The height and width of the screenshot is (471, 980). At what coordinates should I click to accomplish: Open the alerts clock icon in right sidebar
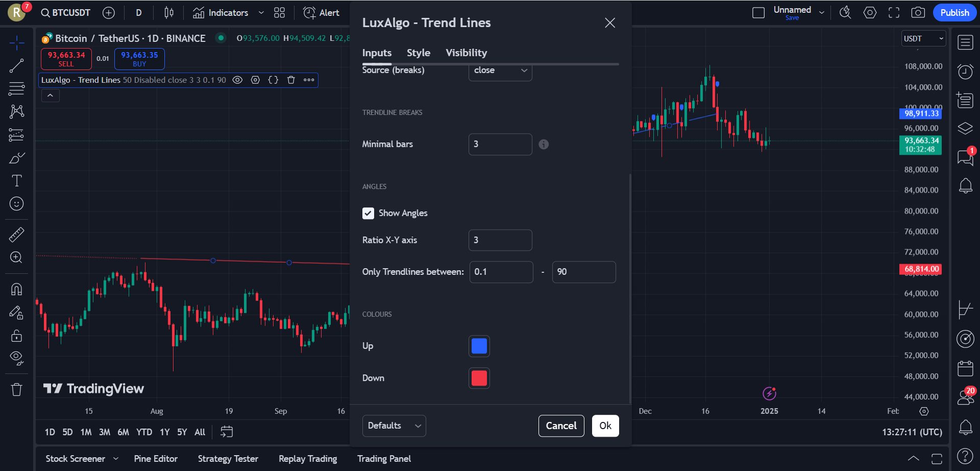[965, 72]
